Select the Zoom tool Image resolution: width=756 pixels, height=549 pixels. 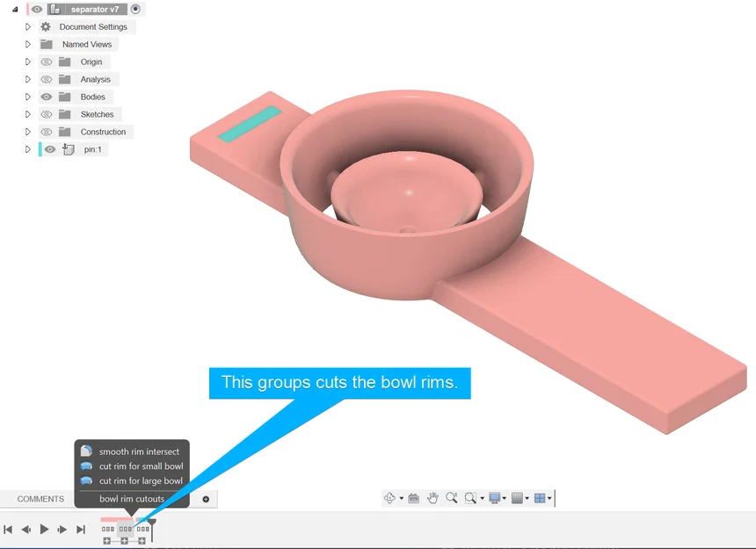tap(452, 497)
